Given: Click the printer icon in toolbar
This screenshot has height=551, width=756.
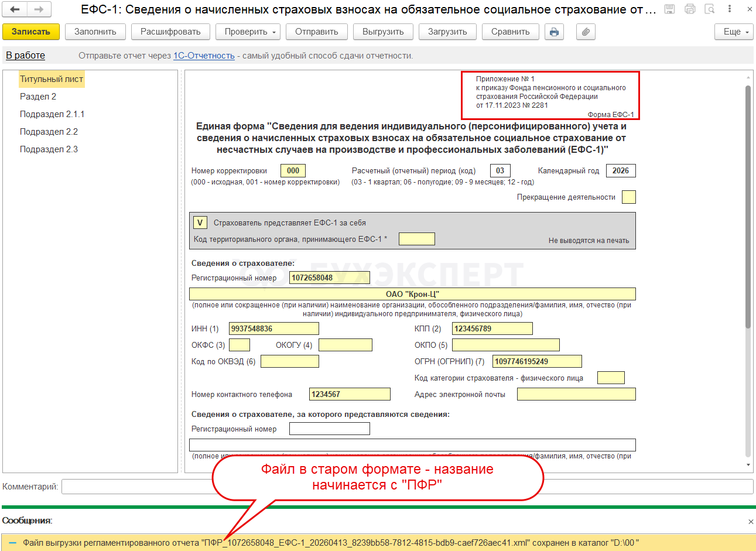Looking at the screenshot, I should (x=554, y=32).
